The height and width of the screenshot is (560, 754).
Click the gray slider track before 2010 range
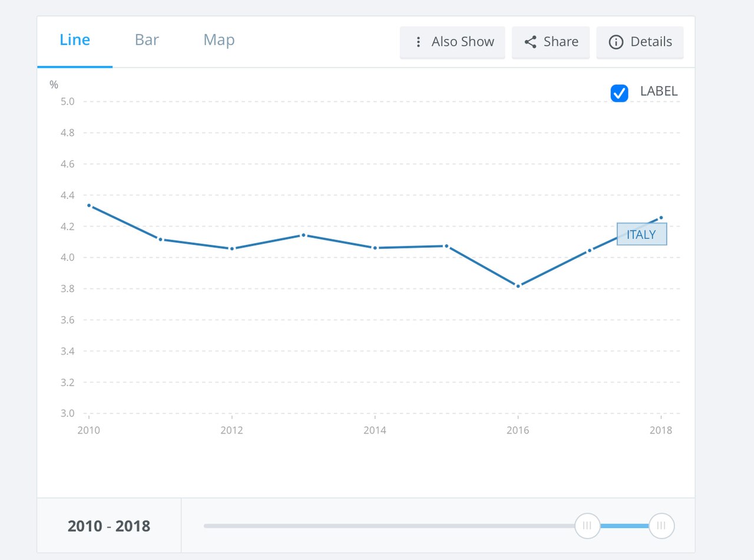[389, 526]
